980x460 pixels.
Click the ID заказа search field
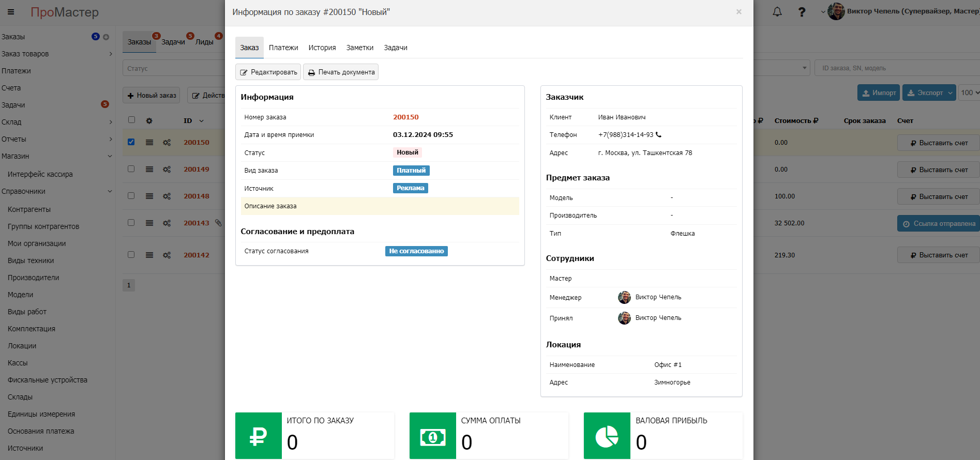(x=895, y=68)
